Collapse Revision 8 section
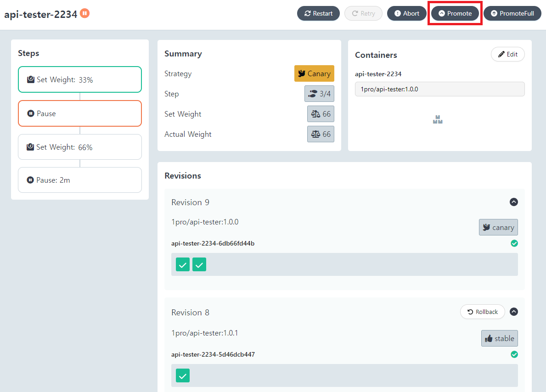The width and height of the screenshot is (546, 392). (x=513, y=312)
